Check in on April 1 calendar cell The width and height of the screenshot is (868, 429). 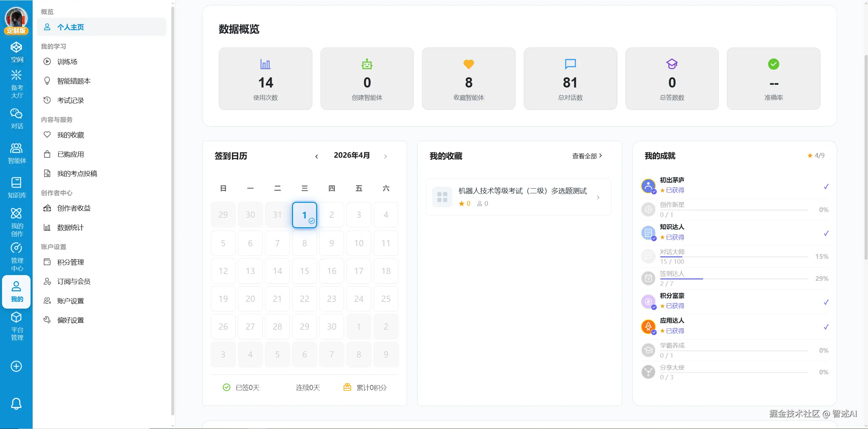pos(304,215)
